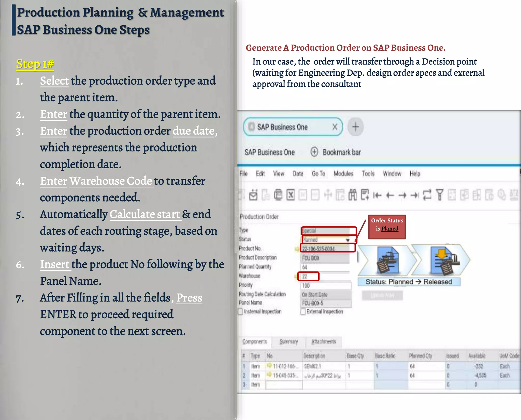Click the plus icon next to Bookmark bar

tap(314, 152)
